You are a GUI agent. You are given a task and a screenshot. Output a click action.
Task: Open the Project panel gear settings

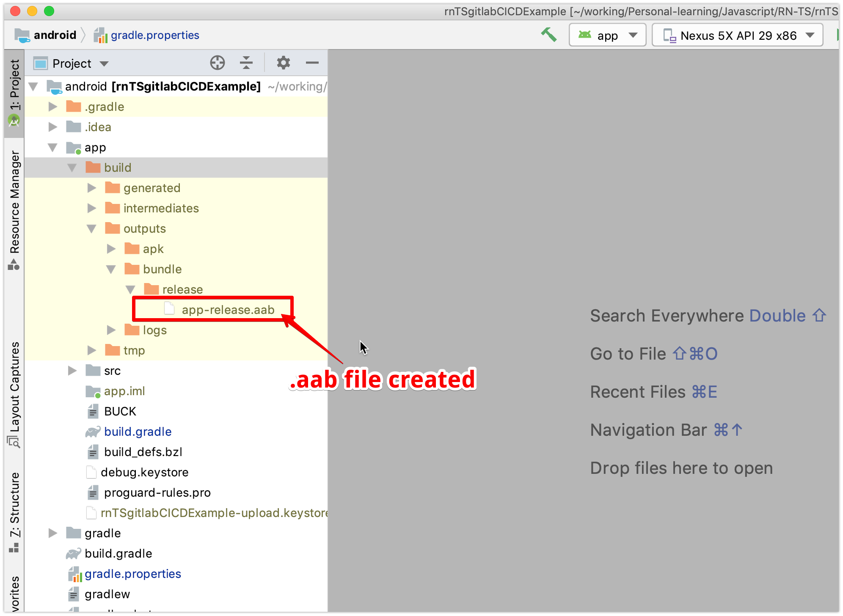click(283, 63)
